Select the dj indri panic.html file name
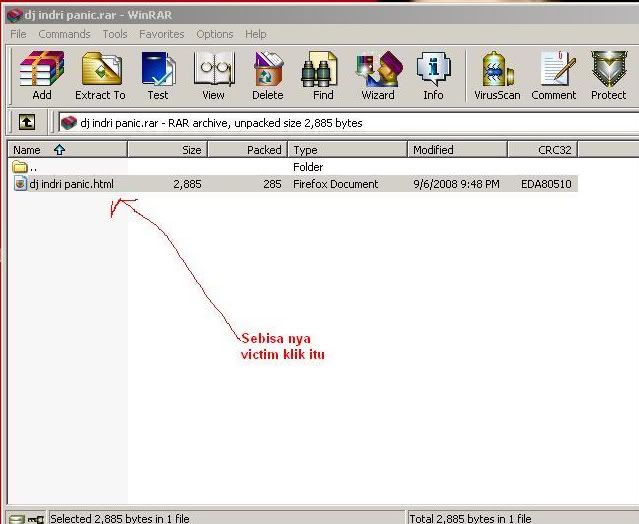Image resolution: width=639 pixels, height=524 pixels. click(72, 184)
